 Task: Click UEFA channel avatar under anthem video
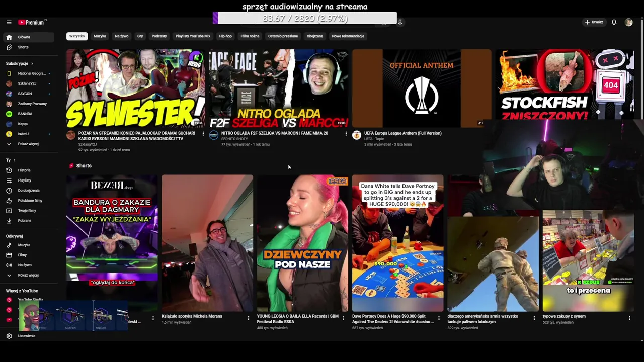(357, 135)
